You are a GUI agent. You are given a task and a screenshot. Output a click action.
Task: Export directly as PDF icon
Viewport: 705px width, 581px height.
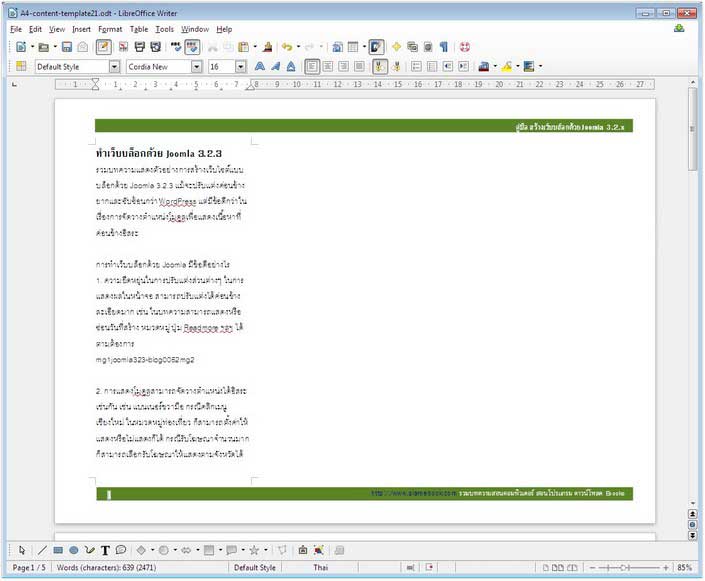tap(123, 47)
